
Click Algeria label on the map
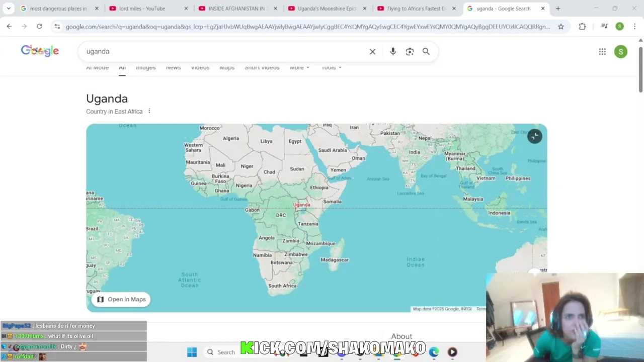pos(231,138)
